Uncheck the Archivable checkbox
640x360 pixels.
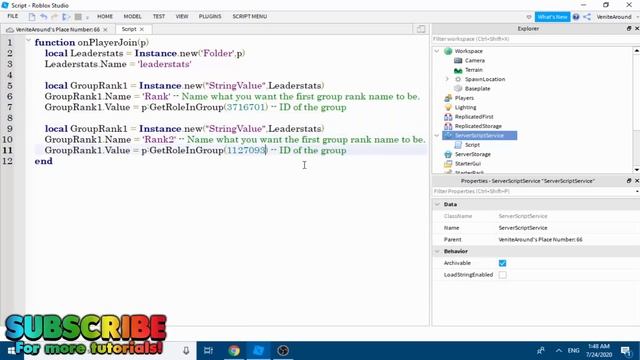(x=502, y=263)
